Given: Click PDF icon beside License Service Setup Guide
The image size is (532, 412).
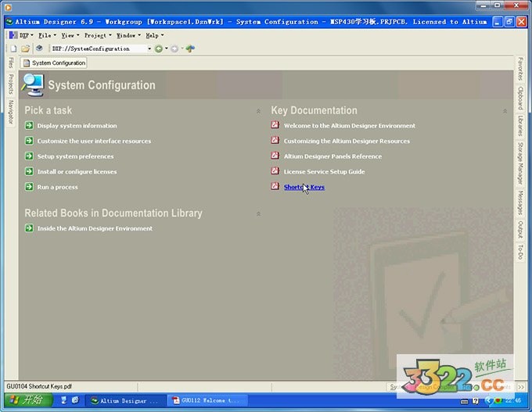Looking at the screenshot, I should [275, 170].
